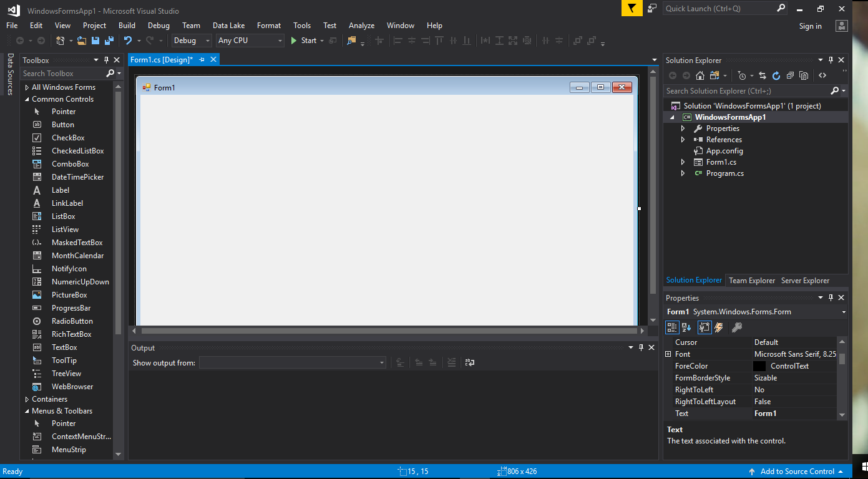The height and width of the screenshot is (479, 868).
Task: Open the Debug configuration dropdown
Action: pos(192,41)
